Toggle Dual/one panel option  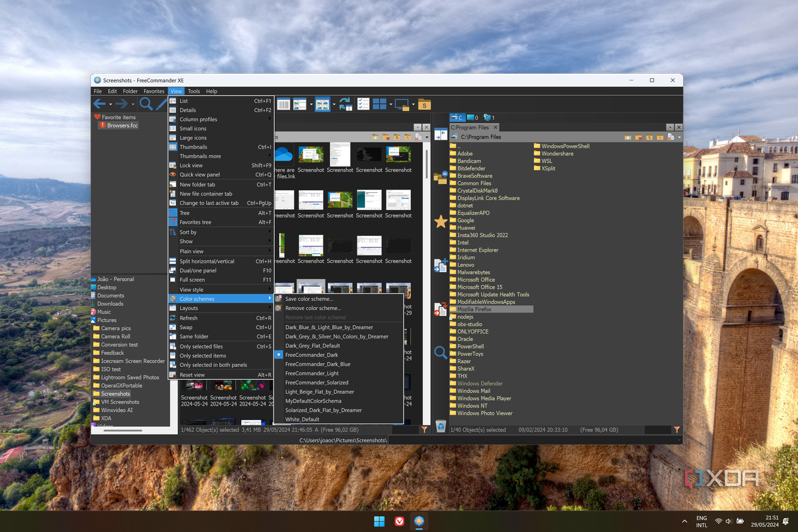click(x=221, y=270)
